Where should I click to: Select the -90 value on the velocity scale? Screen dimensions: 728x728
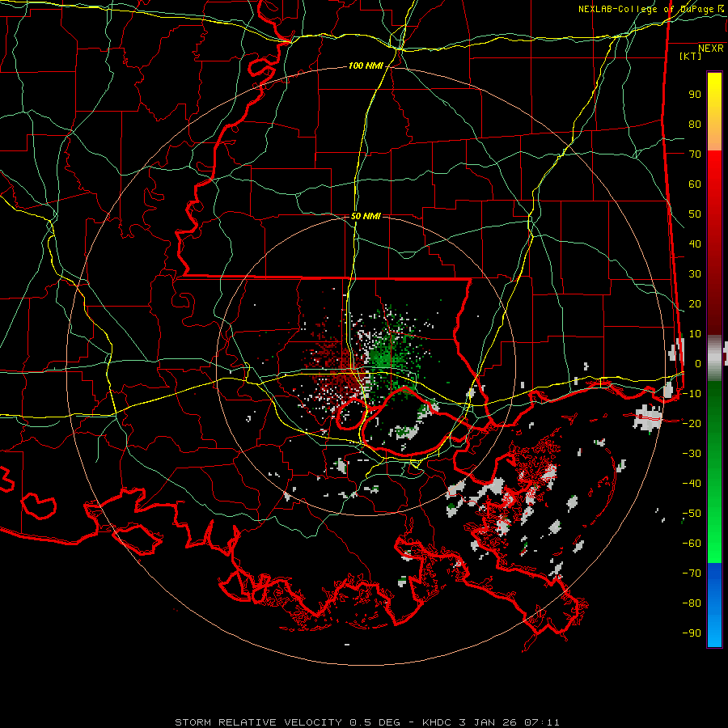[x=692, y=633]
